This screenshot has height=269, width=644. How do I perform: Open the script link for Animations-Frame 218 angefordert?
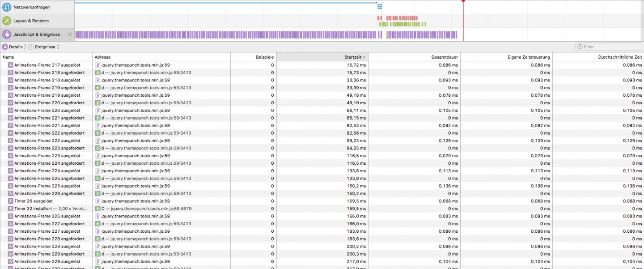(x=146, y=73)
